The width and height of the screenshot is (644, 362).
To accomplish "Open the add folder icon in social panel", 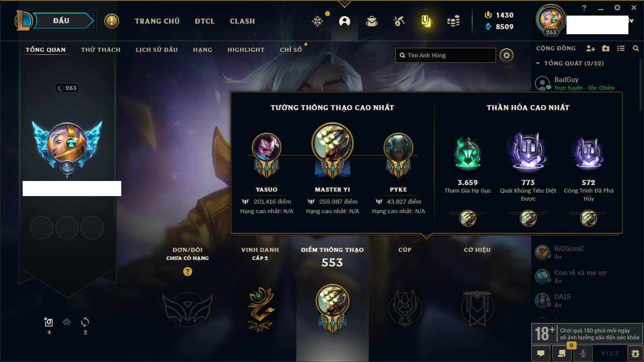I will point(606,48).
